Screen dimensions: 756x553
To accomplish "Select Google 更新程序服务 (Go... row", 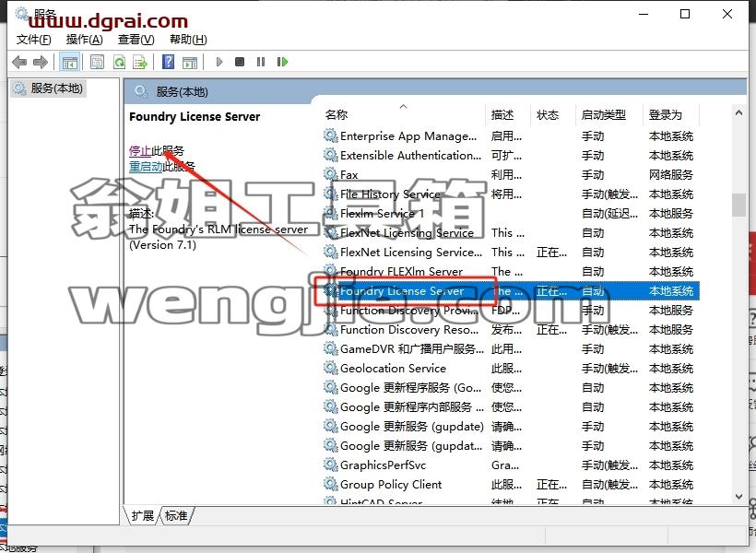I will pyautogui.click(x=511, y=388).
